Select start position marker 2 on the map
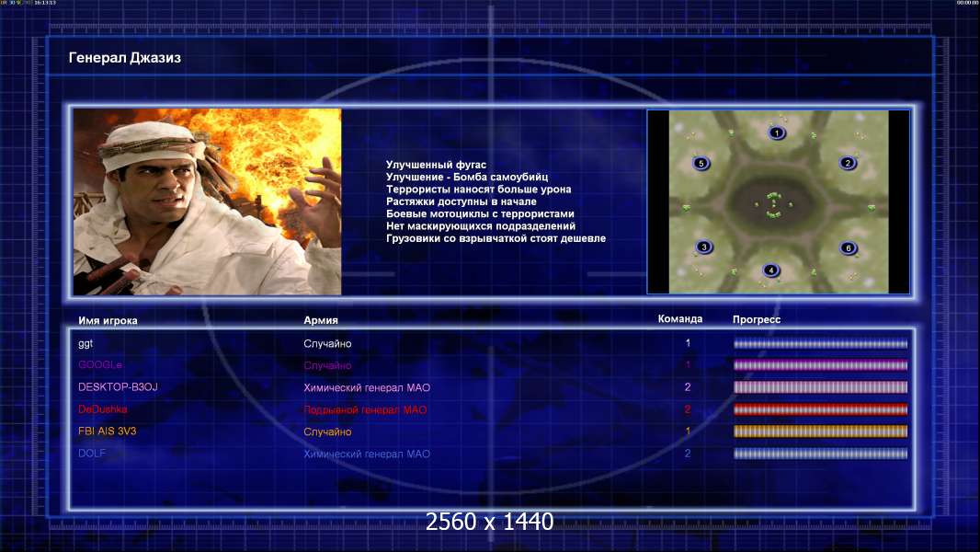Viewport: 980px width, 552px height. tap(848, 163)
